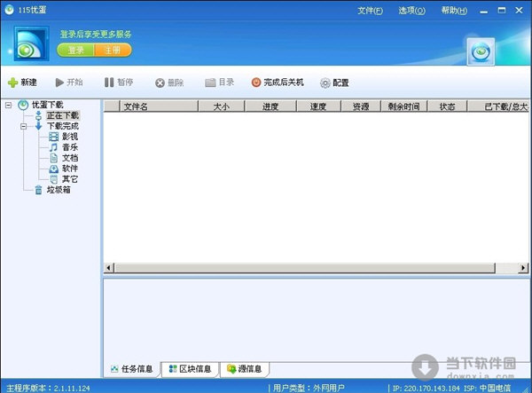This screenshot has width=532, height=393.
Task: Click the 垃圾箱 trash bin icon
Action: (38, 190)
